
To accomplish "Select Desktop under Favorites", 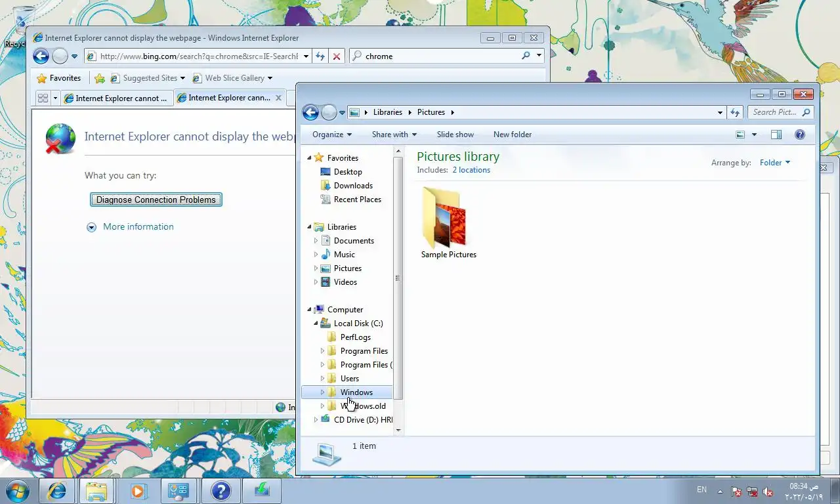I will 348,172.
